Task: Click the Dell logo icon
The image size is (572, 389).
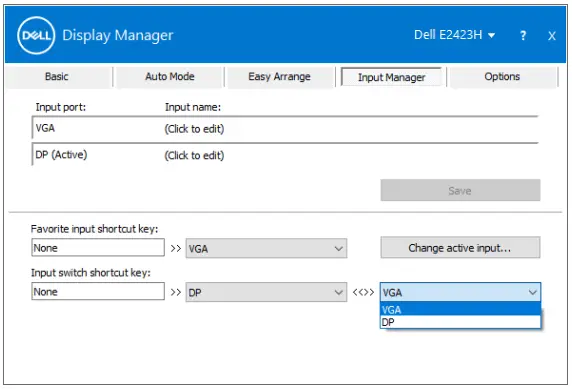Action: tap(36, 35)
